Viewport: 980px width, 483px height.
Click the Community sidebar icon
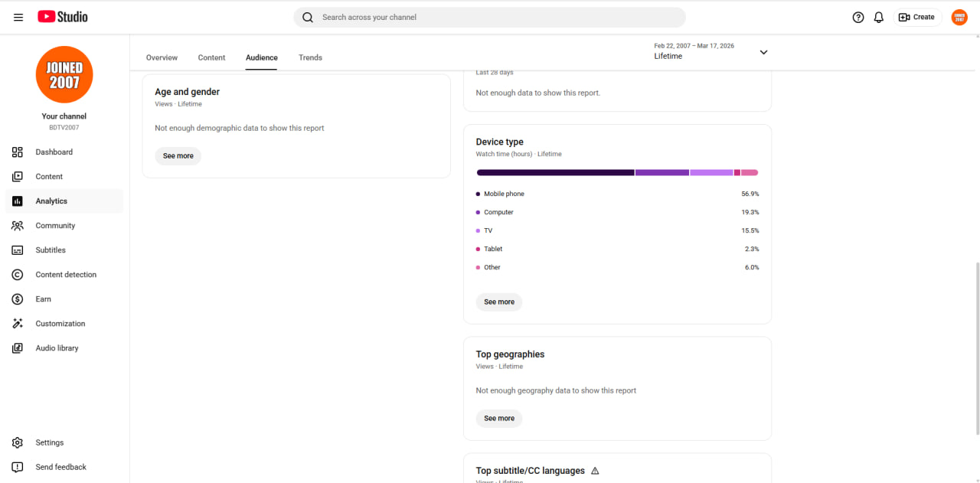(18, 226)
